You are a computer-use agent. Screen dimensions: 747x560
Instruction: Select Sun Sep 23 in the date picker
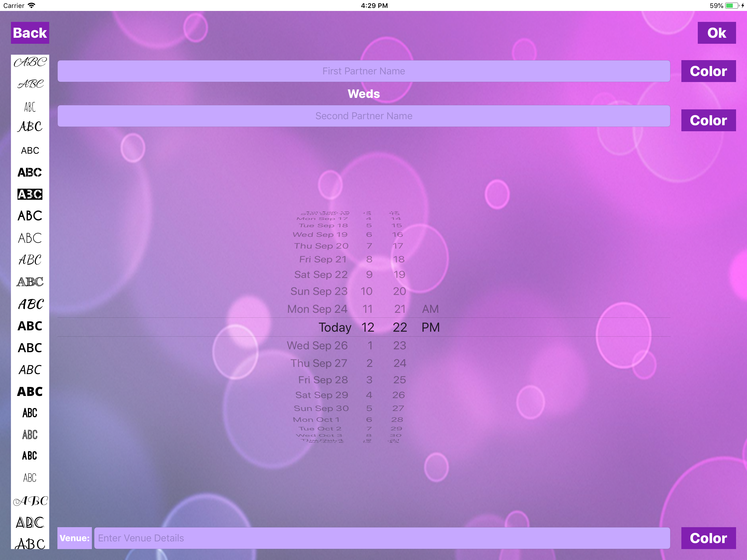coord(319,291)
